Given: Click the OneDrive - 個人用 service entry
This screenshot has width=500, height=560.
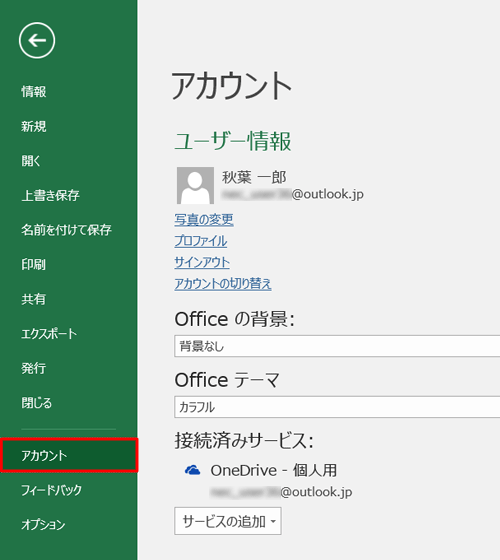Looking at the screenshot, I should pyautogui.click(x=274, y=470).
